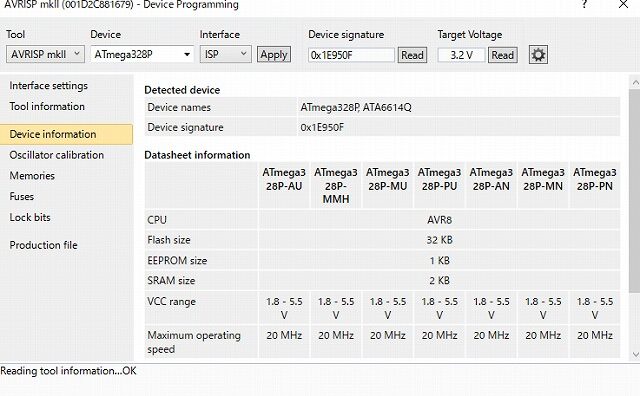Open Interface settings page

(x=49, y=86)
